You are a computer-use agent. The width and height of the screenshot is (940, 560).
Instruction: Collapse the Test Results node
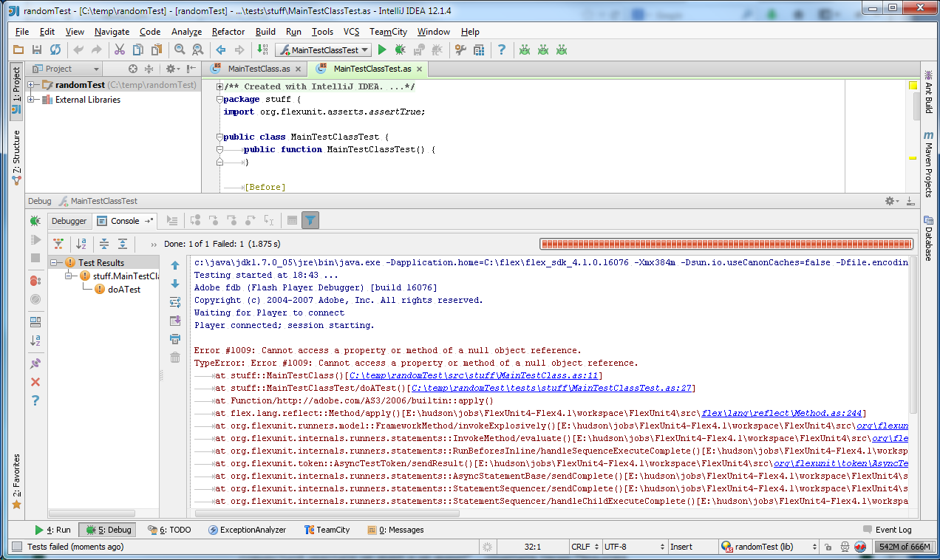54,262
